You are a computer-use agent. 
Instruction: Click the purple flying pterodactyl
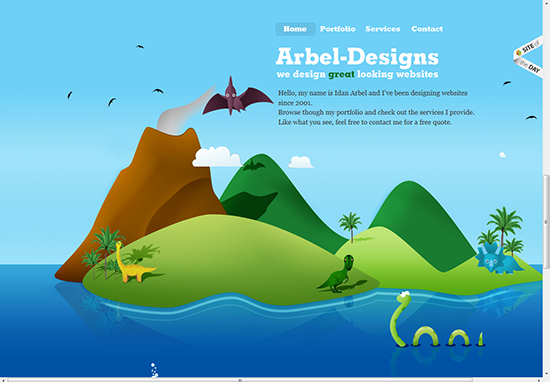click(237, 97)
